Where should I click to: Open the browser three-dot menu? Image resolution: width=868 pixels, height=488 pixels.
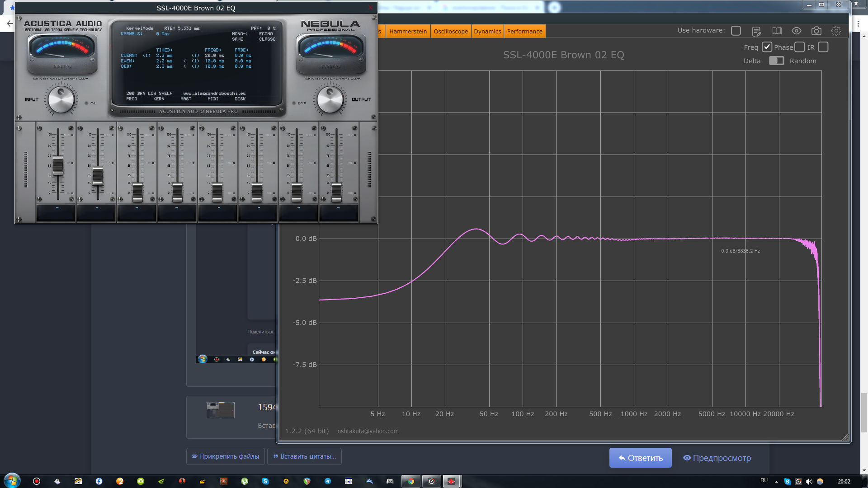(x=858, y=23)
